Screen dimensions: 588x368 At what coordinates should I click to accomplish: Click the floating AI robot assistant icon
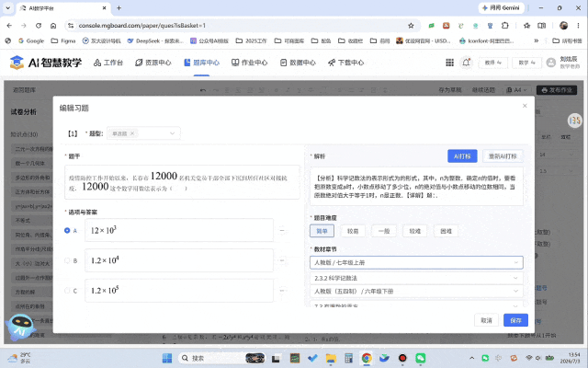[20, 327]
